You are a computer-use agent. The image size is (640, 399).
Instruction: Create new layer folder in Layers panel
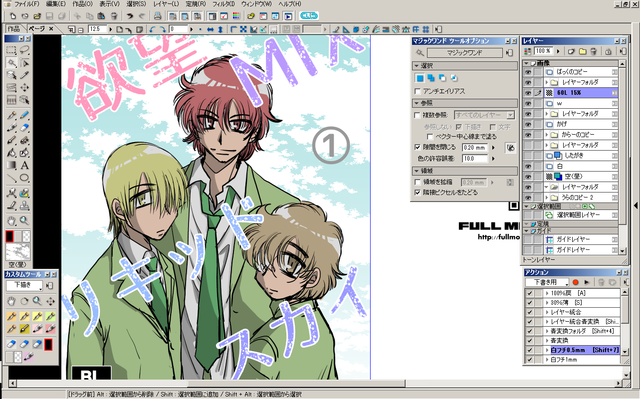pyautogui.click(x=582, y=51)
